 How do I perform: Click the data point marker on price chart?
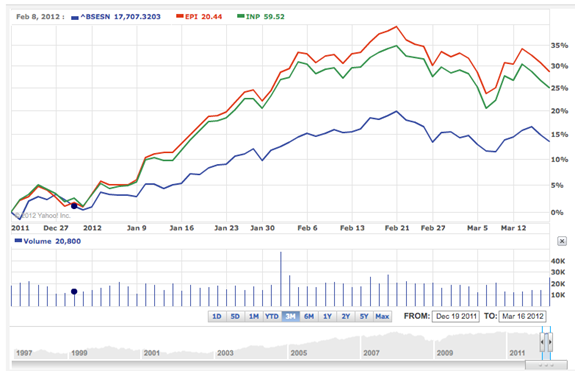tap(74, 206)
